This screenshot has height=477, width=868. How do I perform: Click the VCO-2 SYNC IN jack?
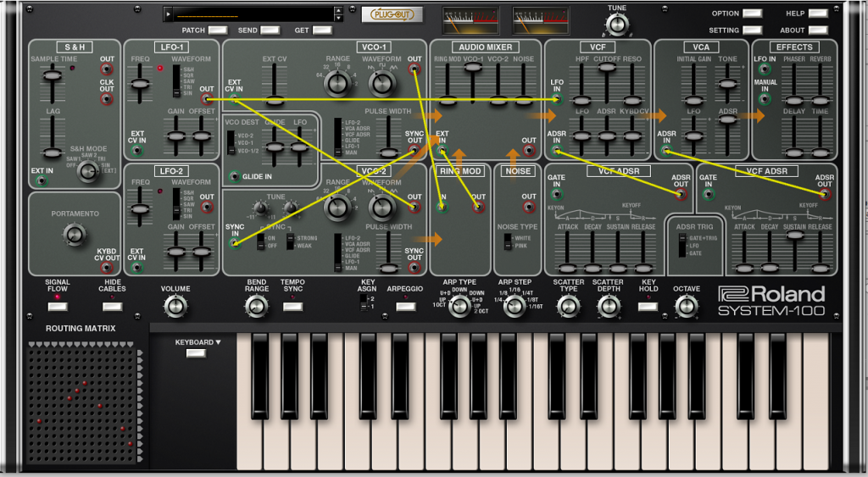click(235, 243)
